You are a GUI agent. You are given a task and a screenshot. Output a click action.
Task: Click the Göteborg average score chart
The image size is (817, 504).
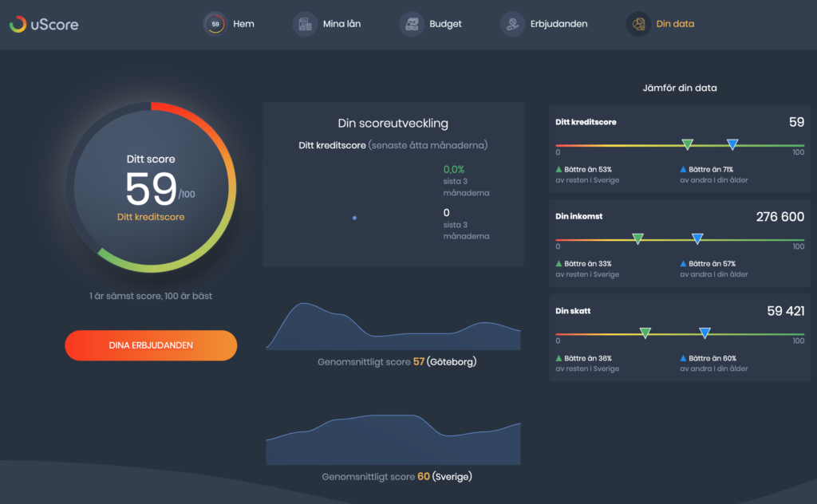click(393, 326)
